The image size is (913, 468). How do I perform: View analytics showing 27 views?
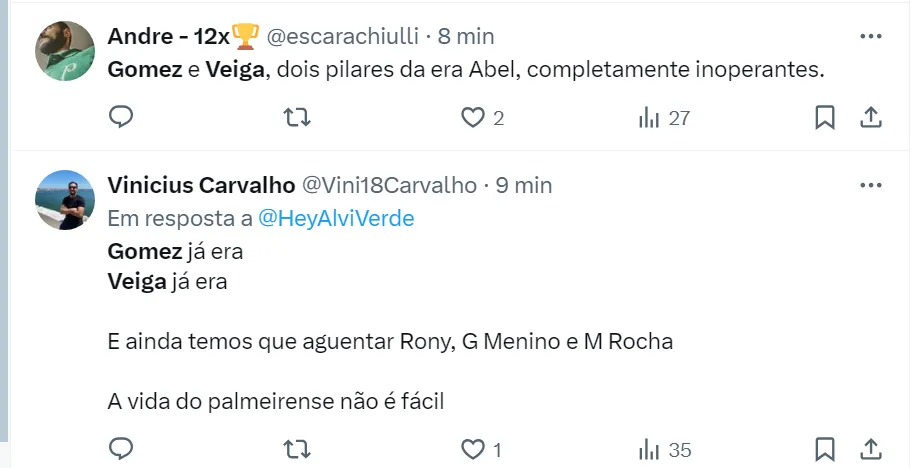pyautogui.click(x=664, y=118)
